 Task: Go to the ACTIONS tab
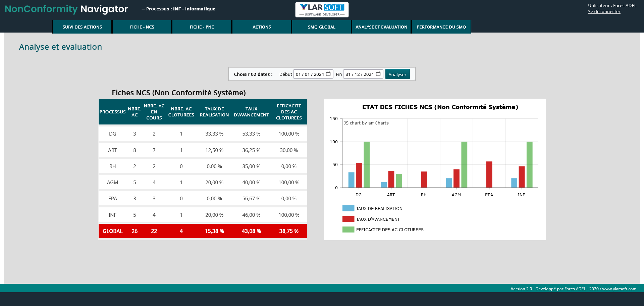(262, 27)
